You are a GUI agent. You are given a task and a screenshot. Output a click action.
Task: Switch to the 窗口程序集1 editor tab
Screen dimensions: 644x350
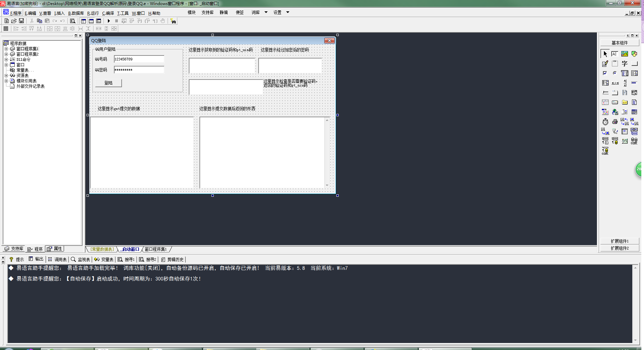(x=156, y=249)
